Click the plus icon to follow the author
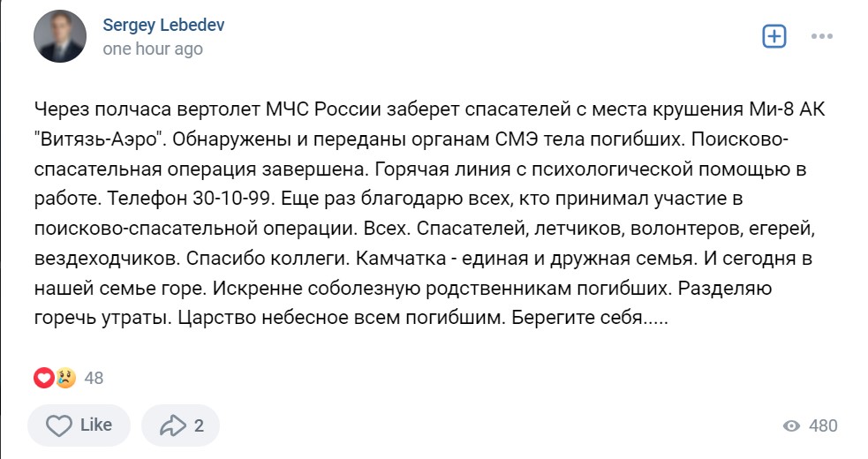The width and height of the screenshot is (868, 459). point(774,36)
